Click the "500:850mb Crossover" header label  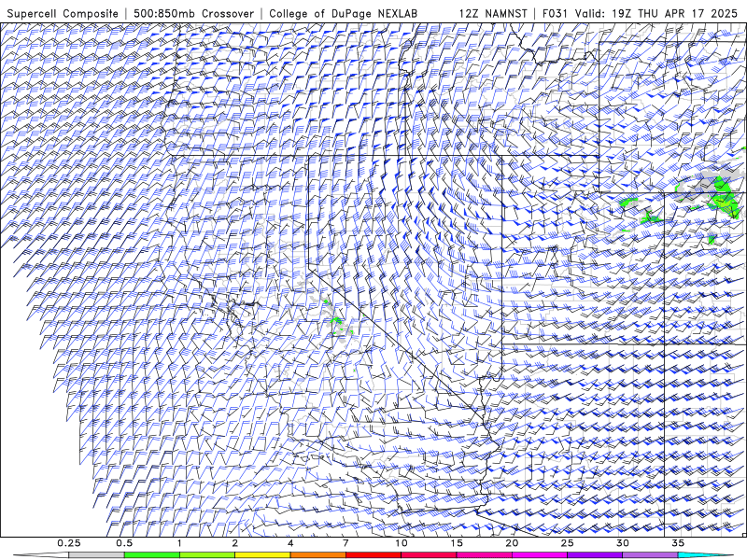[194, 13]
